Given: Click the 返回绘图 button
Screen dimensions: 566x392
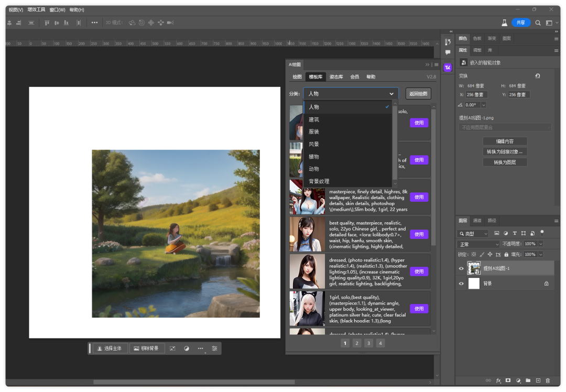Looking at the screenshot, I should 418,94.
